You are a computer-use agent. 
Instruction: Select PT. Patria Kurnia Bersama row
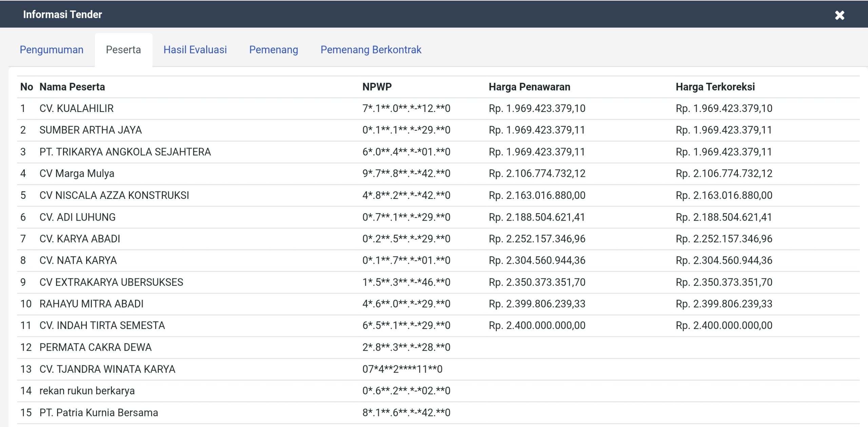99,412
